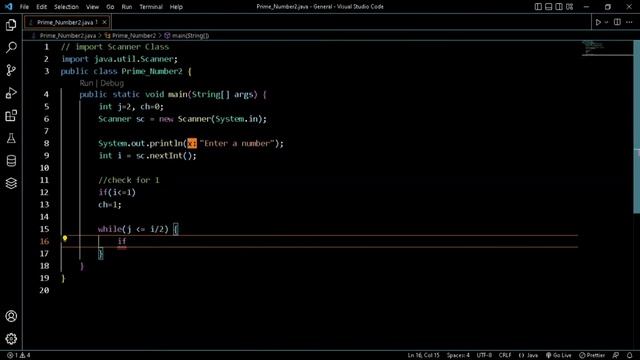This screenshot has height=360, width=640.
Task: Toggle secondary side bar layout icon
Action: pos(559,7)
